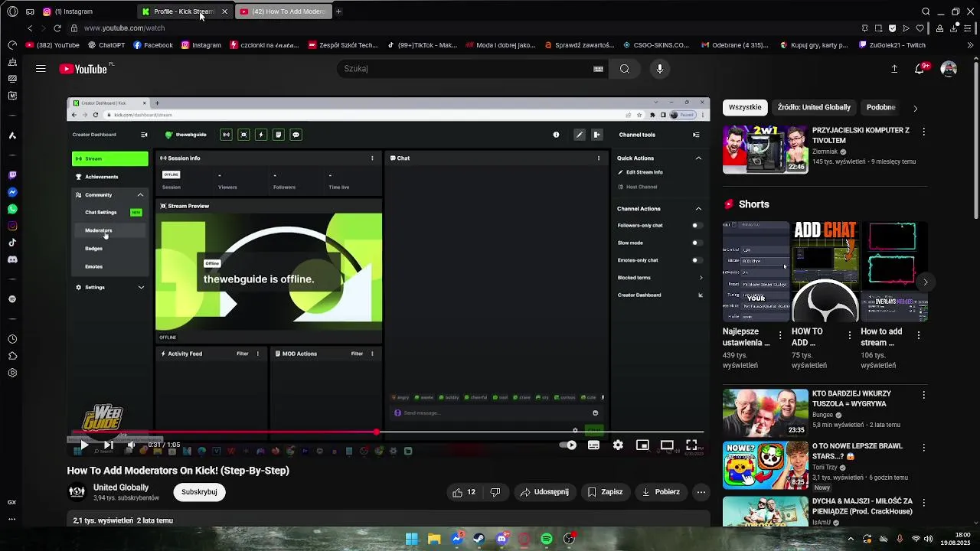Add page to bookmarks heart icon
The image size is (980, 551).
[920, 28]
